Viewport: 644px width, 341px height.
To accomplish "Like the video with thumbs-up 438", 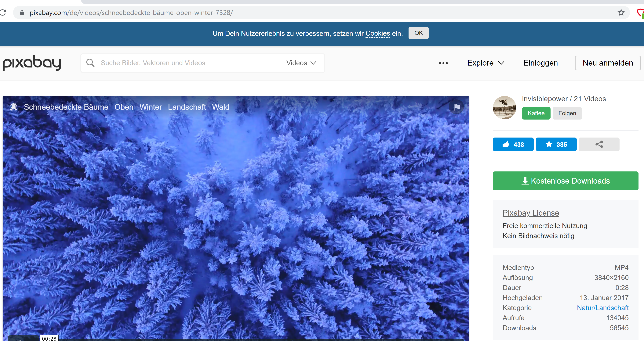I will click(513, 144).
